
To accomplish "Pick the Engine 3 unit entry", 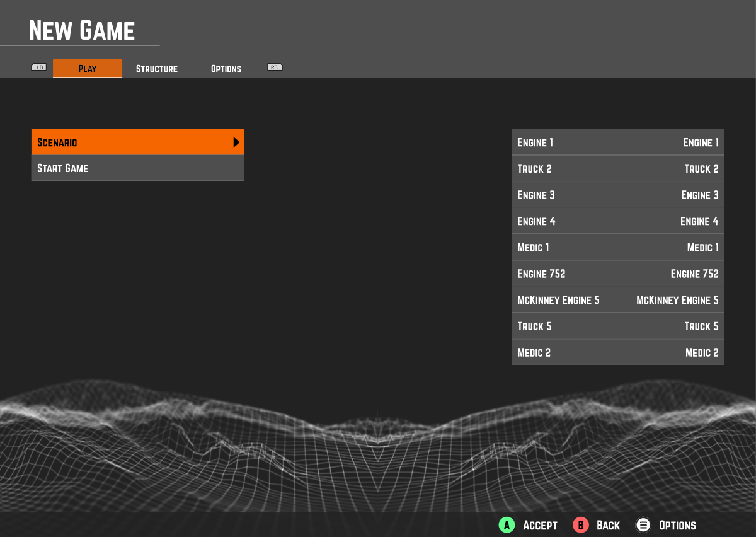I will (617, 195).
